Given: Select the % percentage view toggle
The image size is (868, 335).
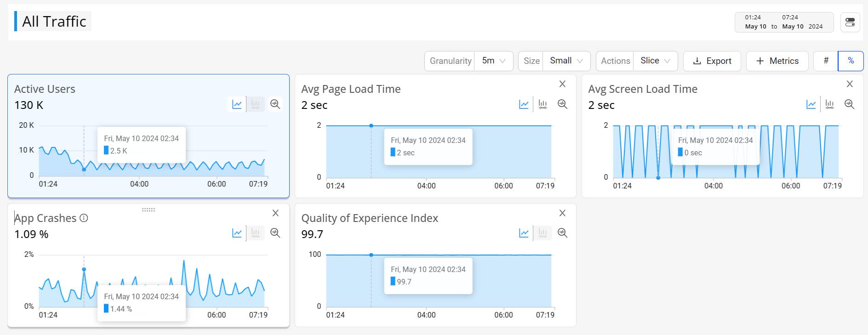Looking at the screenshot, I should (851, 61).
